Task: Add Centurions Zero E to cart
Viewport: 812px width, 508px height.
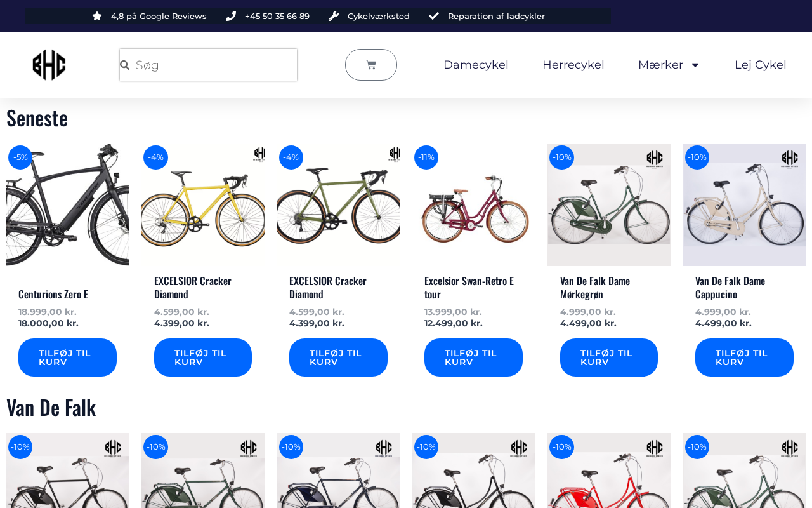Action: [x=67, y=358]
